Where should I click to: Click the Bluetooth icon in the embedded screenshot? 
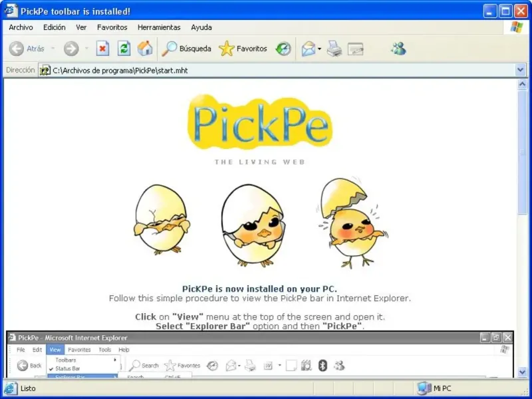tap(323, 365)
